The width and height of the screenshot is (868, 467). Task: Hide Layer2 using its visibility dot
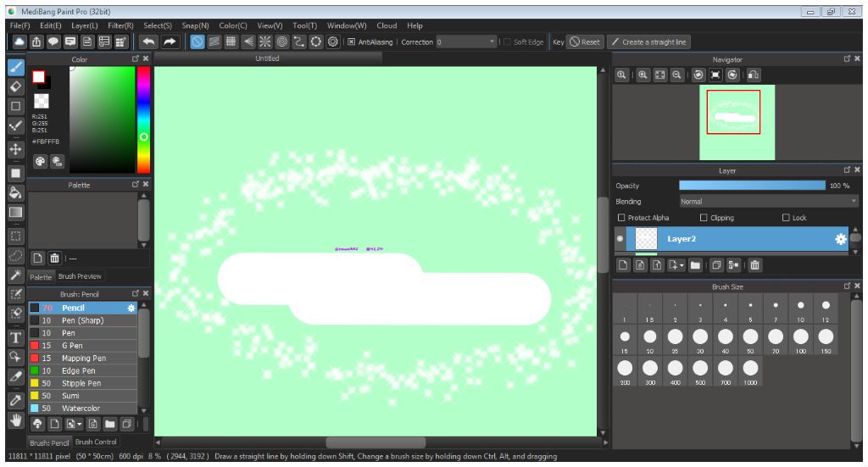[620, 239]
